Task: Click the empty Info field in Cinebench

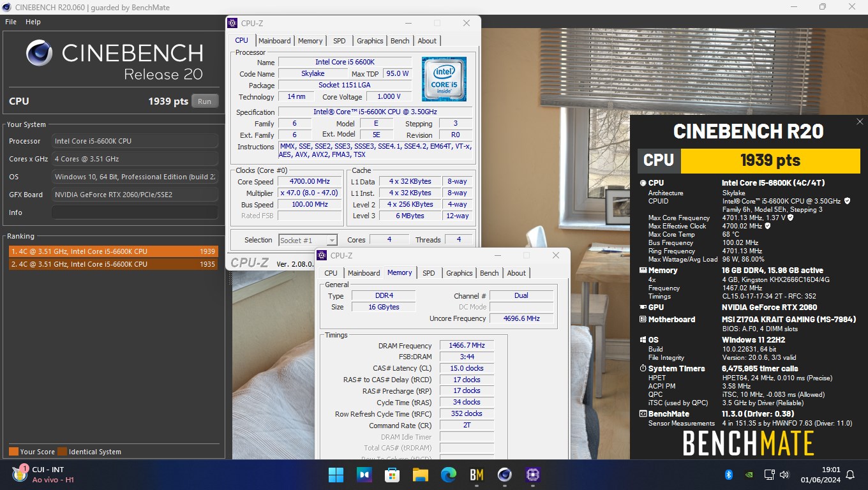Action: (x=135, y=212)
